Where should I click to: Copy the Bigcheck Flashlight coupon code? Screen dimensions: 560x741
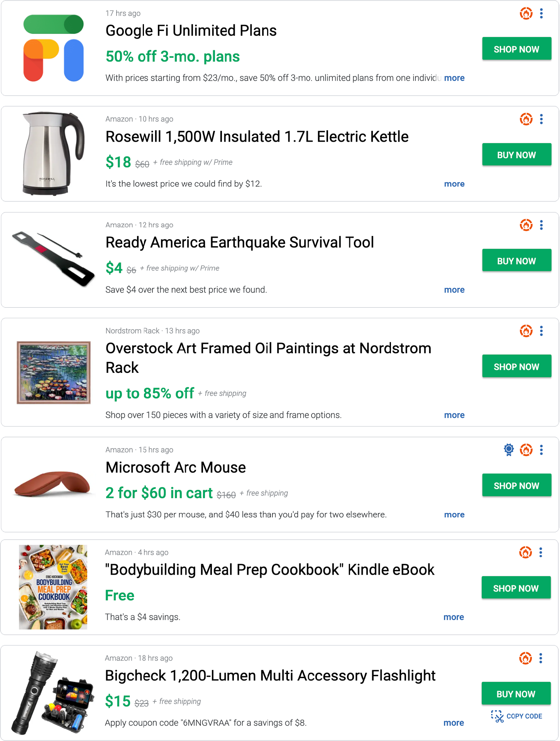[516, 716]
